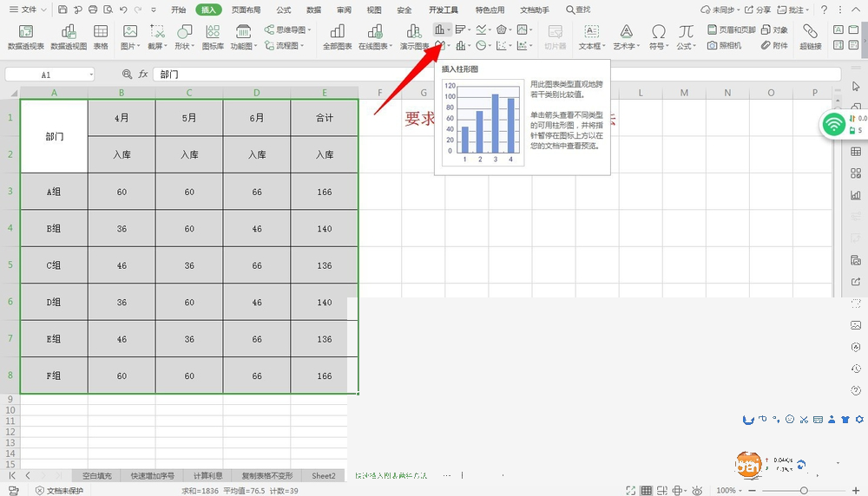Select row header 5
Screen dimensions: 868x496
(10, 264)
